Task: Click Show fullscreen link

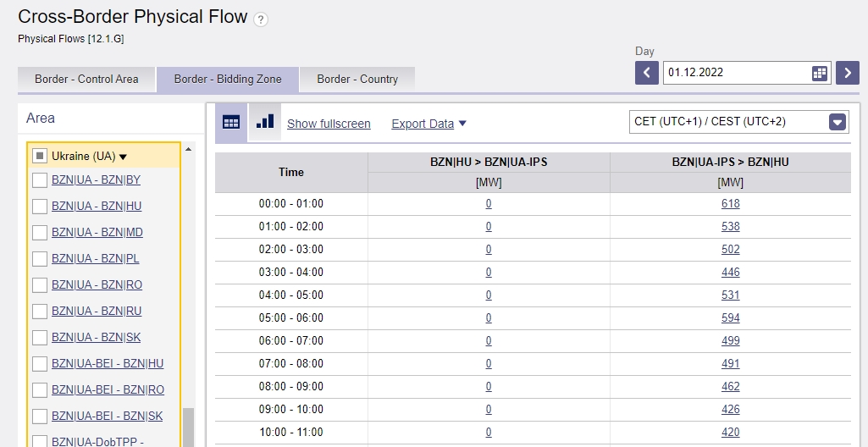Action: tap(329, 124)
